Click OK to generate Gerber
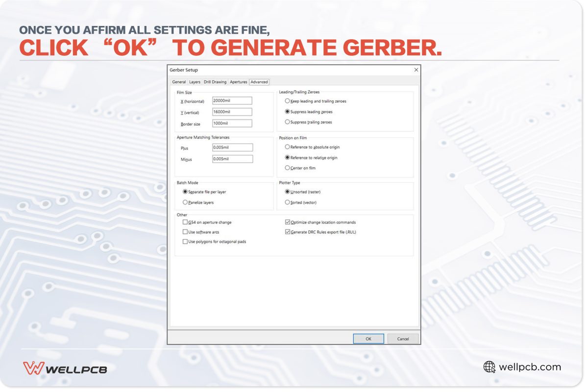588x392 pixels. [368, 339]
